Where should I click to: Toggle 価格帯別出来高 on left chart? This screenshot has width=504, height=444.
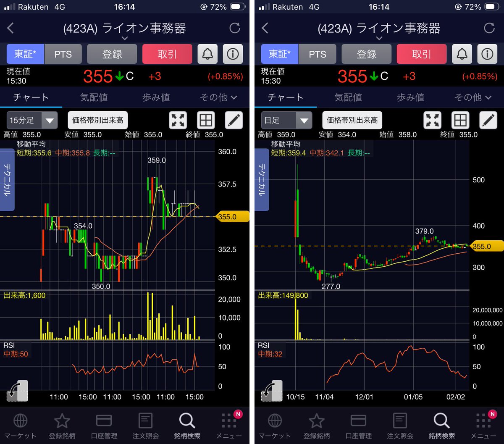click(98, 120)
